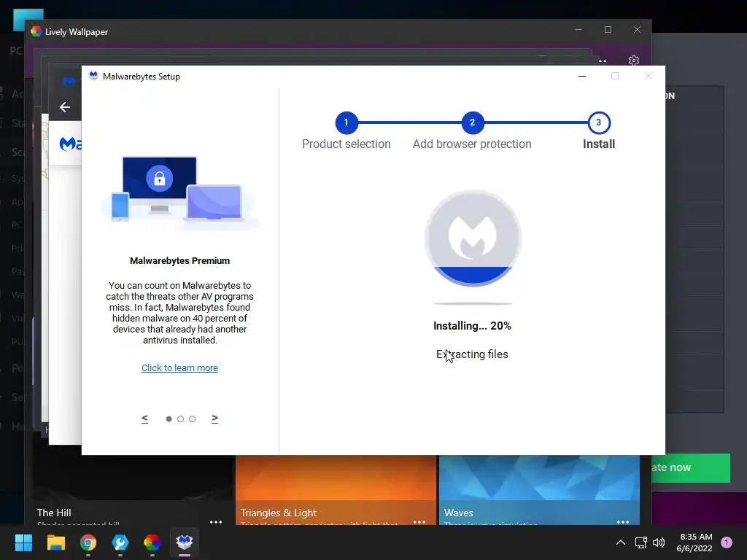Open the volume tray icon
This screenshot has height=560, width=747.
click(659, 542)
